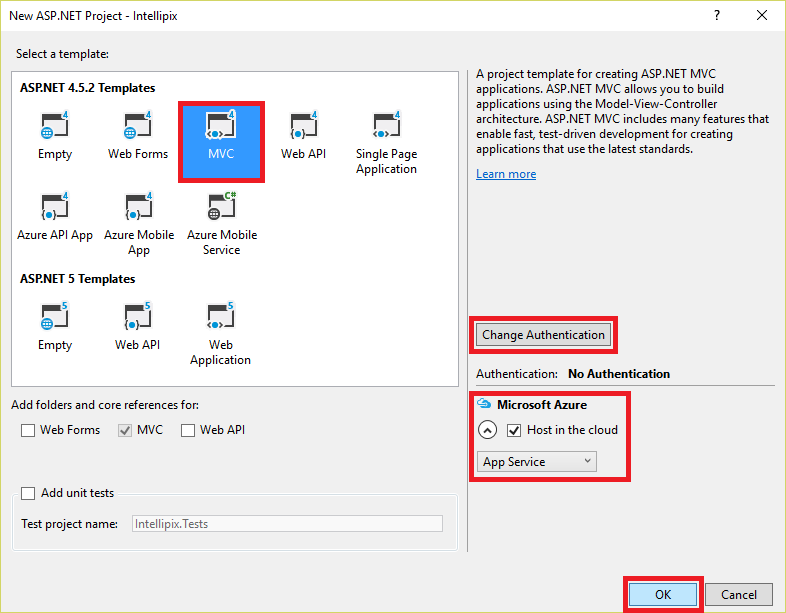Open the help question mark button
Viewport: 786px width, 613px height.
click(717, 16)
